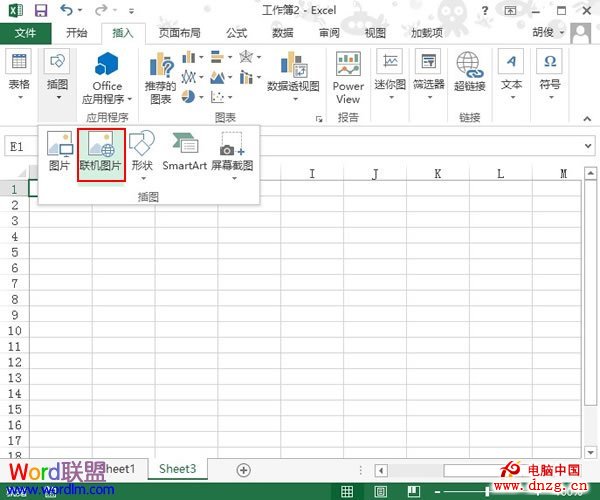The width and height of the screenshot is (600, 500).
Task: Open the 数据透视图 dropdown arrow
Action: 295,99
